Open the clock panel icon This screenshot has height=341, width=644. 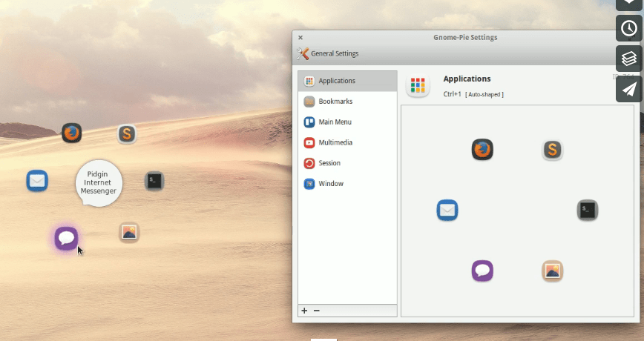point(629,29)
